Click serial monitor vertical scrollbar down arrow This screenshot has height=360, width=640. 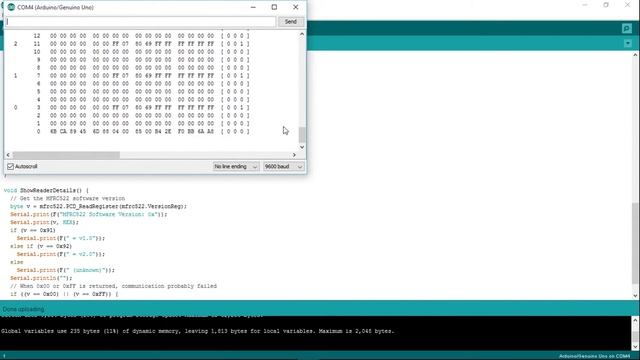point(302,147)
